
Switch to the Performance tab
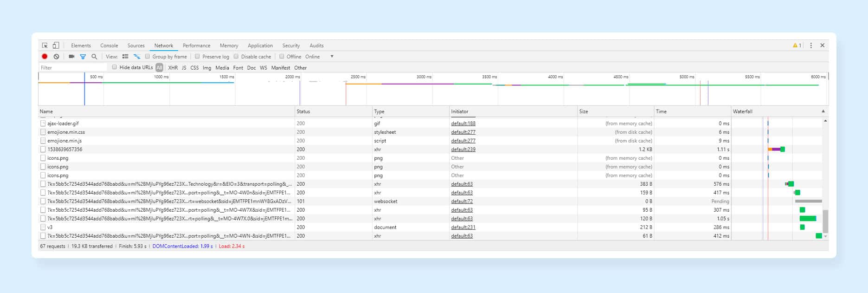[x=196, y=46]
